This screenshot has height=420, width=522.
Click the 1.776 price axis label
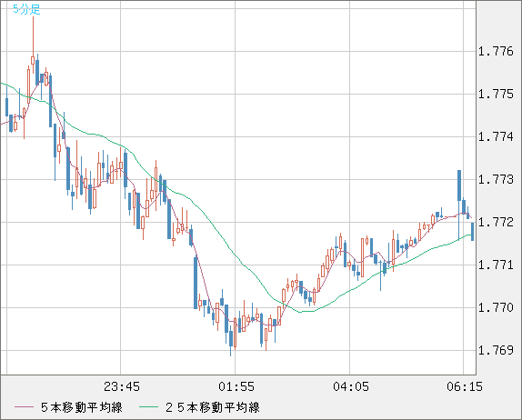pyautogui.click(x=496, y=52)
